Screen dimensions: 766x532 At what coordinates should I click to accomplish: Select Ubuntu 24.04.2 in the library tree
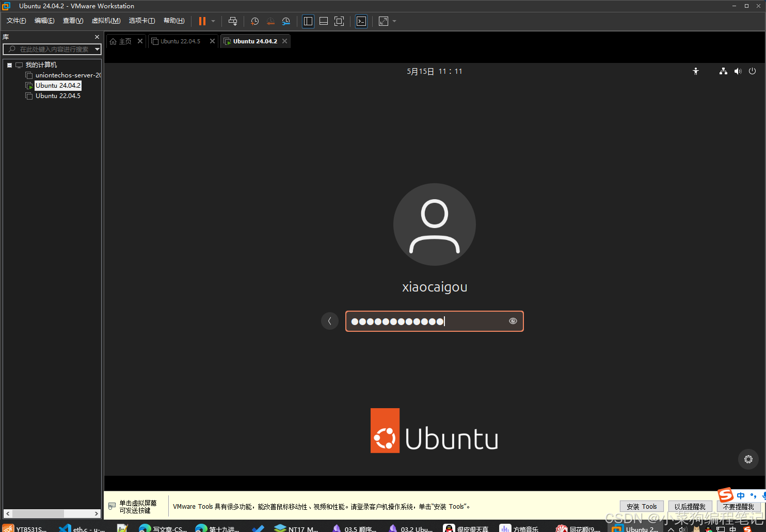click(58, 86)
